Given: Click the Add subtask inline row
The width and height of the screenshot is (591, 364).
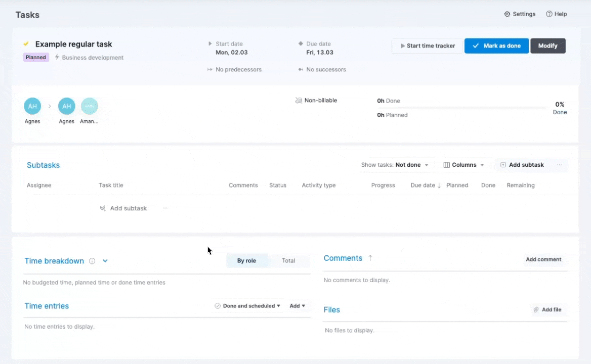Looking at the screenshot, I should pyautogui.click(x=123, y=208).
